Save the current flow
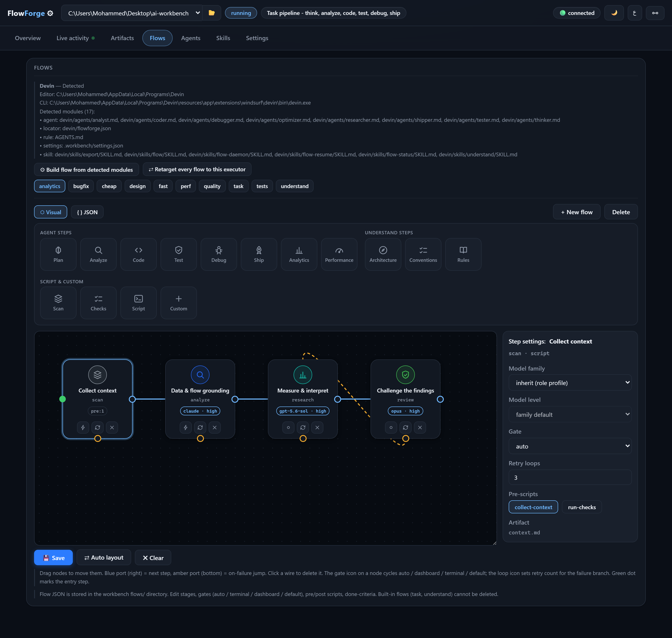 (53, 558)
